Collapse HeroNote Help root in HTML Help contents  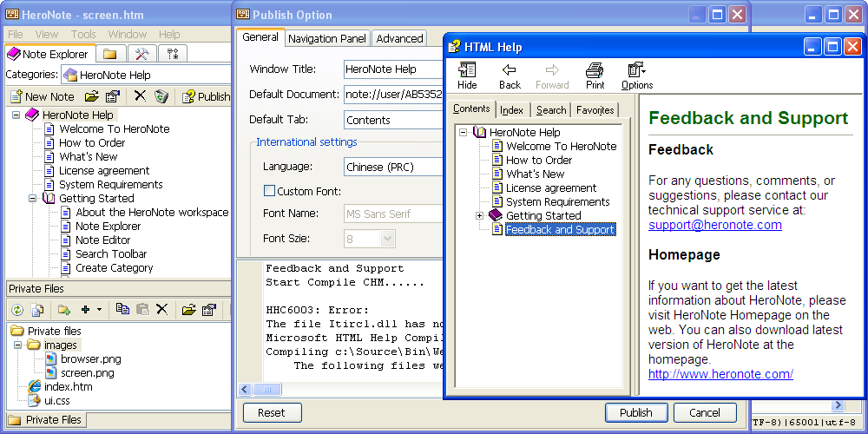tap(463, 132)
